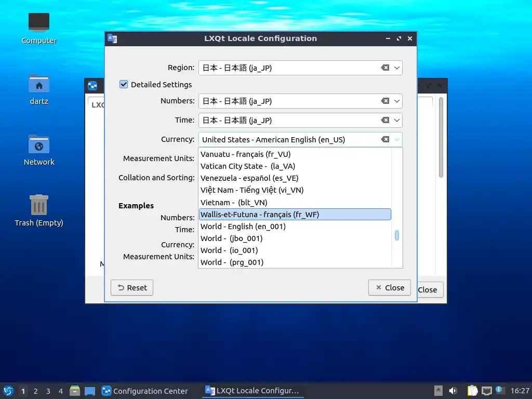This screenshot has width=532, height=399.
Task: Close the Locale Configuration dialog via Close button
Action: click(390, 287)
